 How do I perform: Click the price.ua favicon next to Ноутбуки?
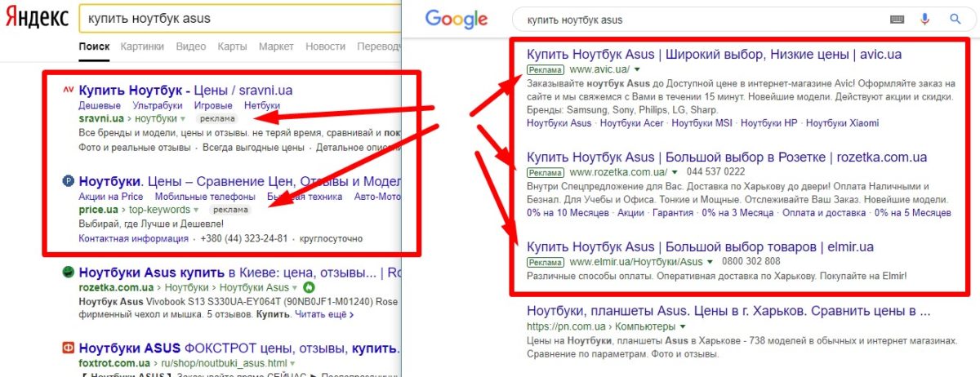(68, 181)
